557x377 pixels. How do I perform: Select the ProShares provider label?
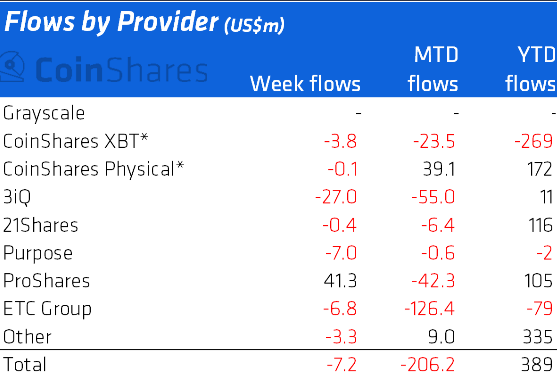pyautogui.click(x=46, y=281)
